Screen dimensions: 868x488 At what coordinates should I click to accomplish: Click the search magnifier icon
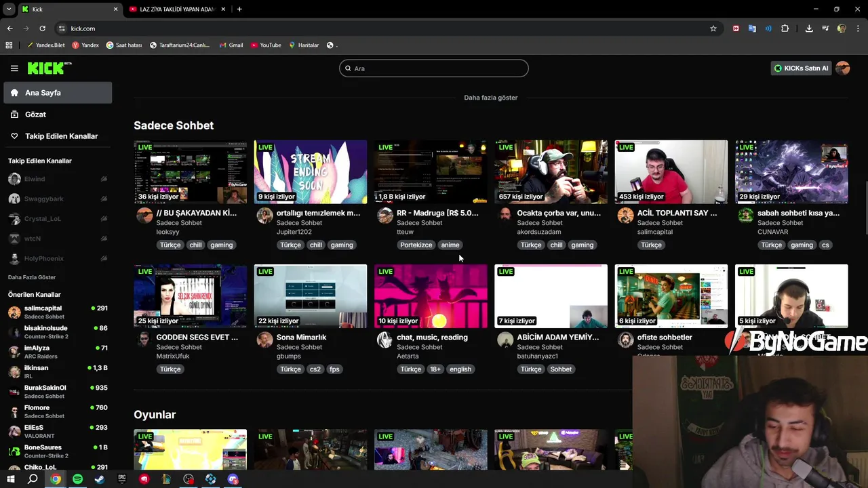click(x=348, y=68)
